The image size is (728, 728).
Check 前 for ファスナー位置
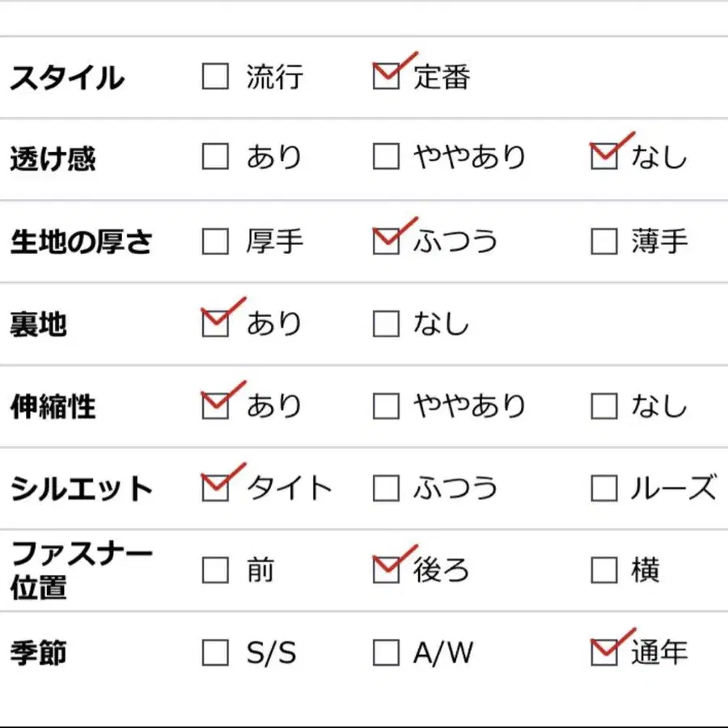(x=215, y=570)
